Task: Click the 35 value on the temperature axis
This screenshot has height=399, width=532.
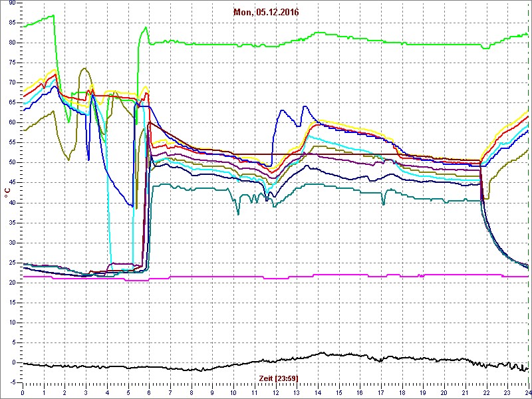Action: click(x=12, y=222)
